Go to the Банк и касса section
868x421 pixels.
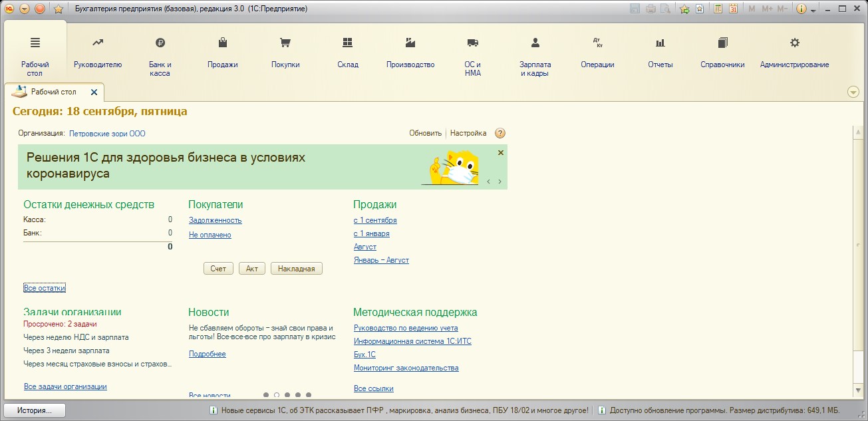click(160, 56)
